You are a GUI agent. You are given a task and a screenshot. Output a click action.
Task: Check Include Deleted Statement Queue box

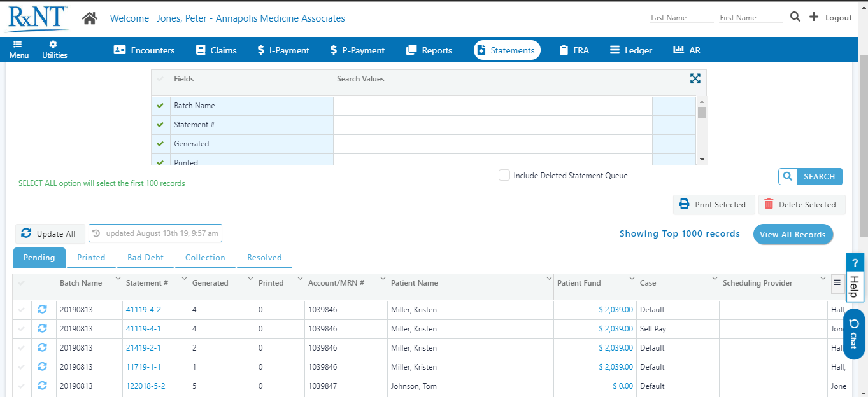point(504,176)
